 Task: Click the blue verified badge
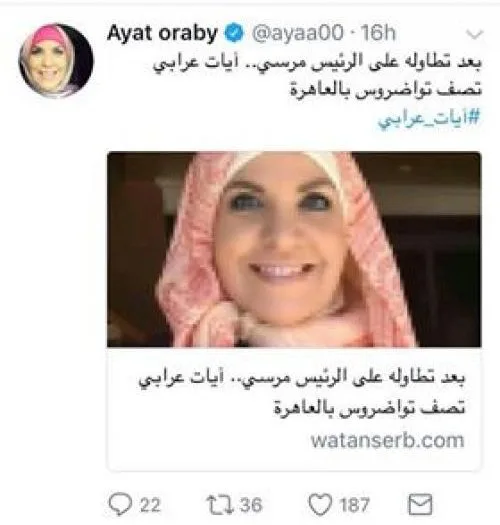[x=233, y=33]
